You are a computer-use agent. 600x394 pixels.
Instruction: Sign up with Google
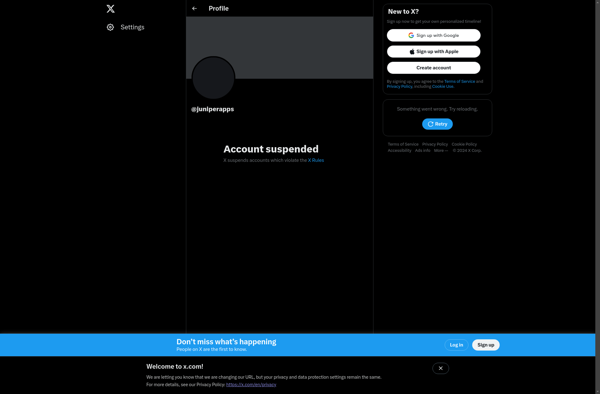pos(434,35)
